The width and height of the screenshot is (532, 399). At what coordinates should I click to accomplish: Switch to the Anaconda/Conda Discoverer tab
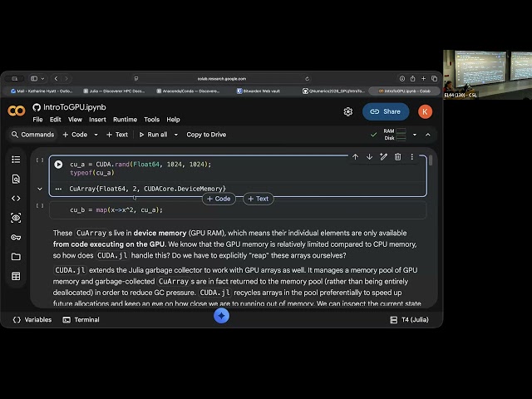coord(188,91)
